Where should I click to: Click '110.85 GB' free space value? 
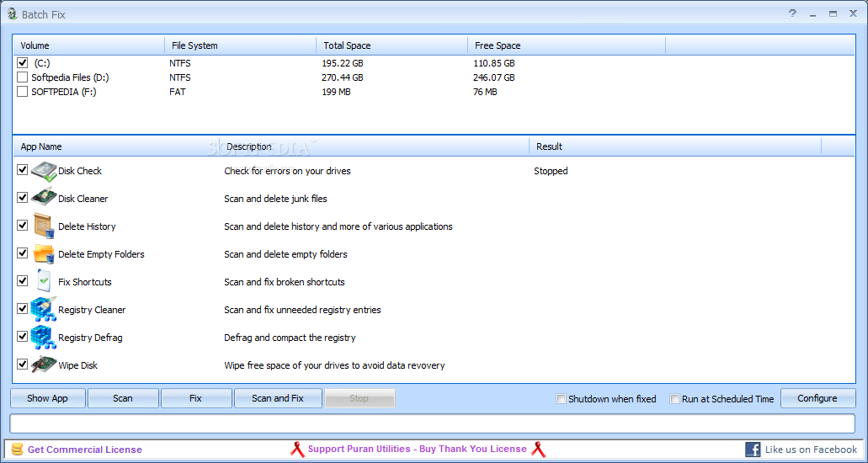[494, 63]
